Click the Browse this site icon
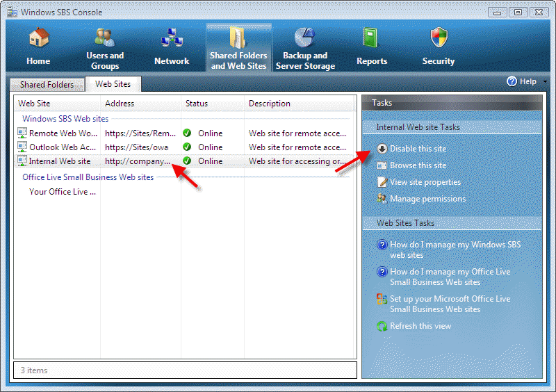Screen dimensions: 556x392 pyautogui.click(x=382, y=165)
